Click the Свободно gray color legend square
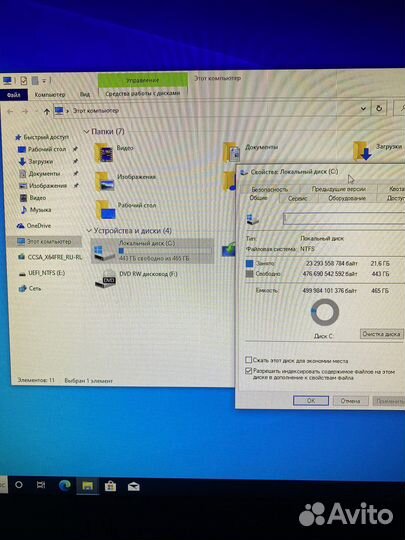Screen dimensions: 405x540 pos(250,274)
